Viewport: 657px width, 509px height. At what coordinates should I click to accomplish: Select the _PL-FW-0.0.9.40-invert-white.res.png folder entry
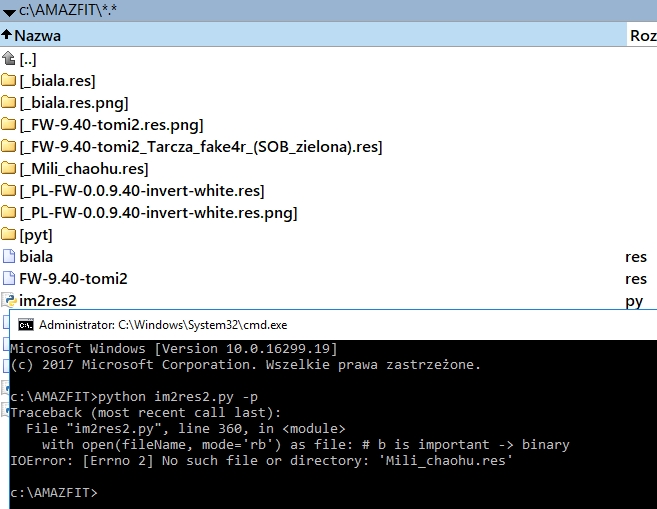click(x=158, y=213)
